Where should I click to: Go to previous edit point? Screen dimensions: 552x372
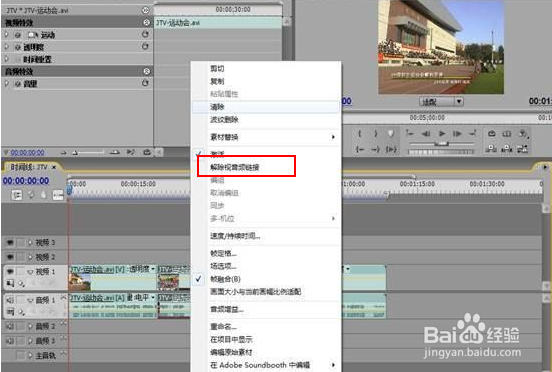409,133
